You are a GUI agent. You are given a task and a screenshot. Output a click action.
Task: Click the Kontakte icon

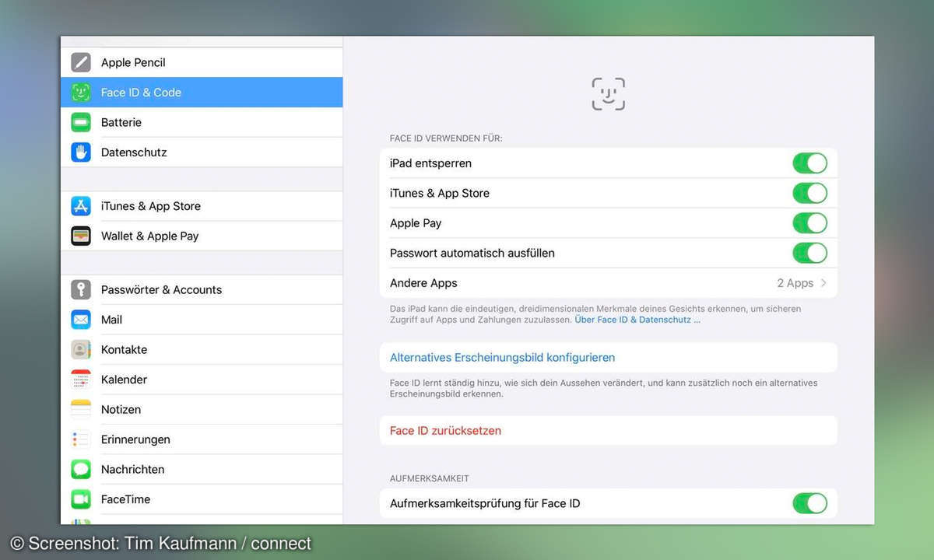(81, 349)
